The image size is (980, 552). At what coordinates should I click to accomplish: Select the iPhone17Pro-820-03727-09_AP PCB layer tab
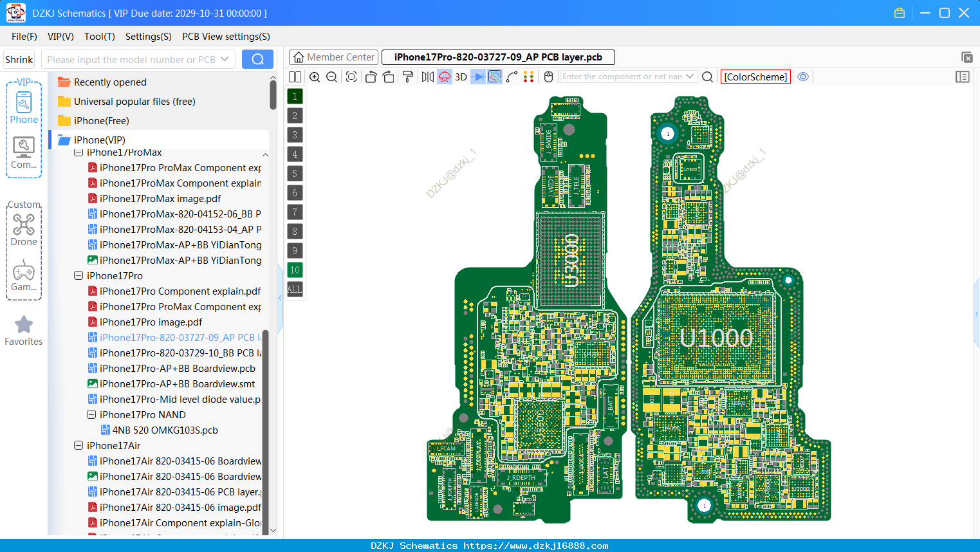pyautogui.click(x=498, y=57)
